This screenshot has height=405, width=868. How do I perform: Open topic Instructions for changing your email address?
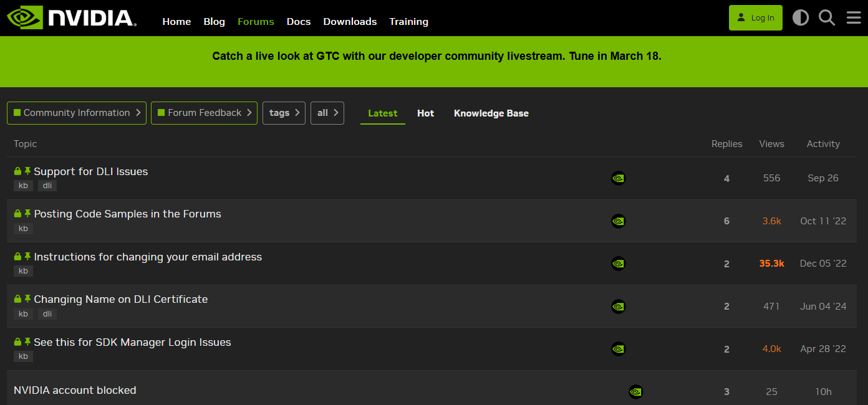point(148,257)
